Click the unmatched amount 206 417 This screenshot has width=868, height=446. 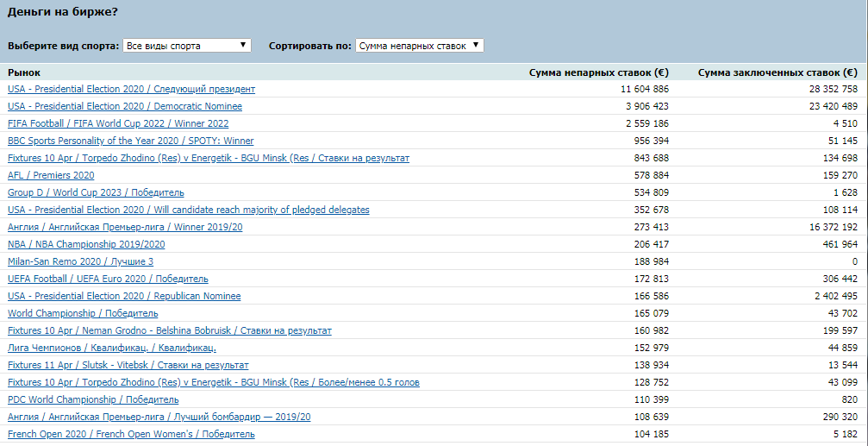click(652, 244)
